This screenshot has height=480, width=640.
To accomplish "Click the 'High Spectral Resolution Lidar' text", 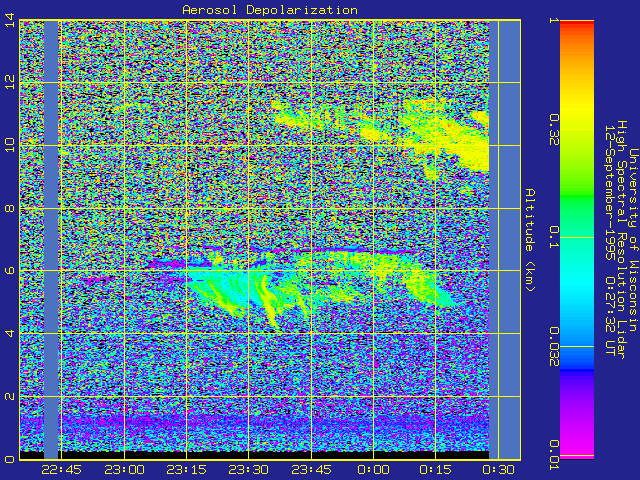I will (621, 240).
